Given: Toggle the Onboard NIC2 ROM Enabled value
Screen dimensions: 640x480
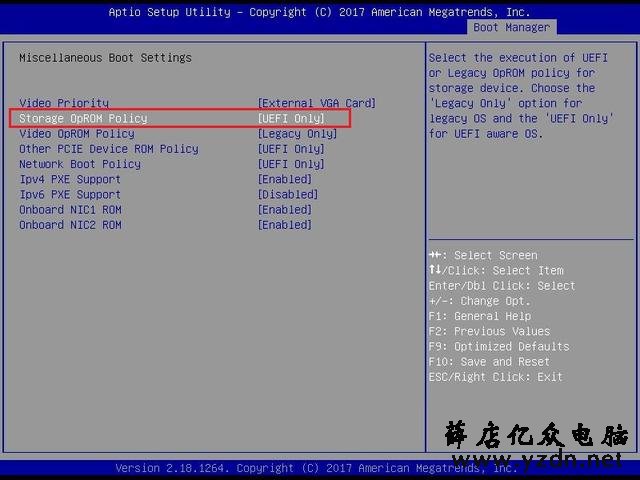Looking at the screenshot, I should [285, 225].
